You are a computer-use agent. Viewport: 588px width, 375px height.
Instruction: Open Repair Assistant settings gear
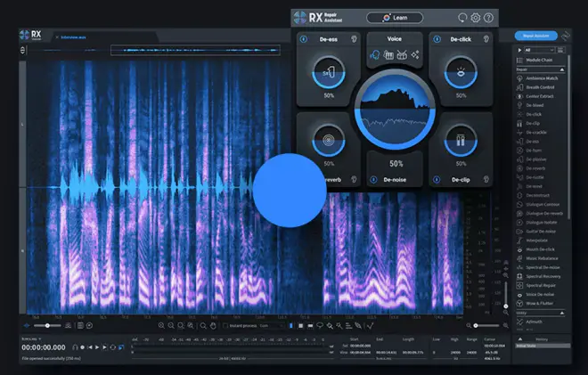476,17
